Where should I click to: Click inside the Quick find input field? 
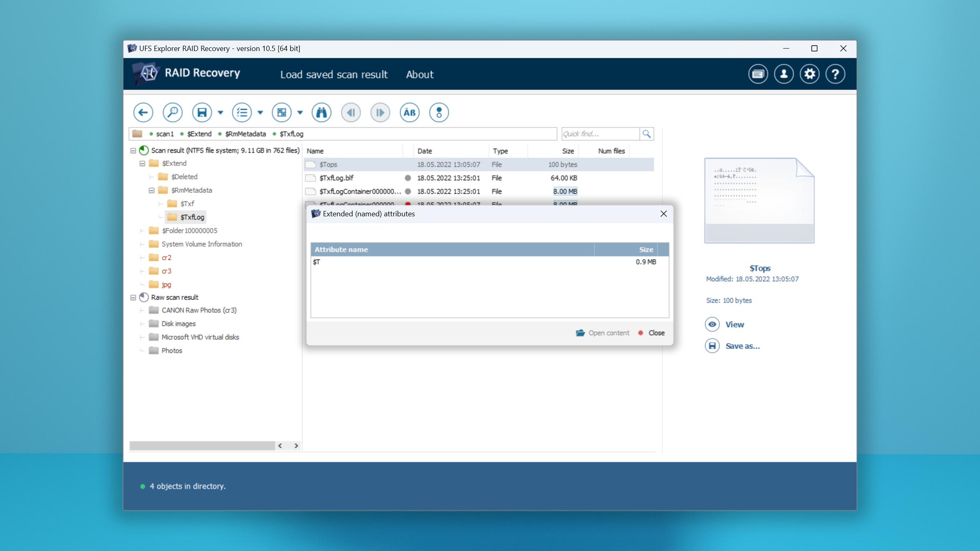pos(600,134)
